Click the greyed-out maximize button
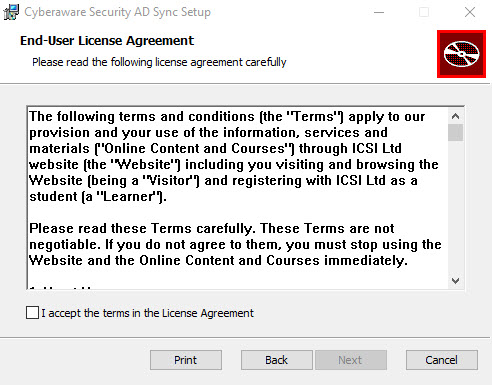This screenshot has height=385, width=492. [x=424, y=12]
